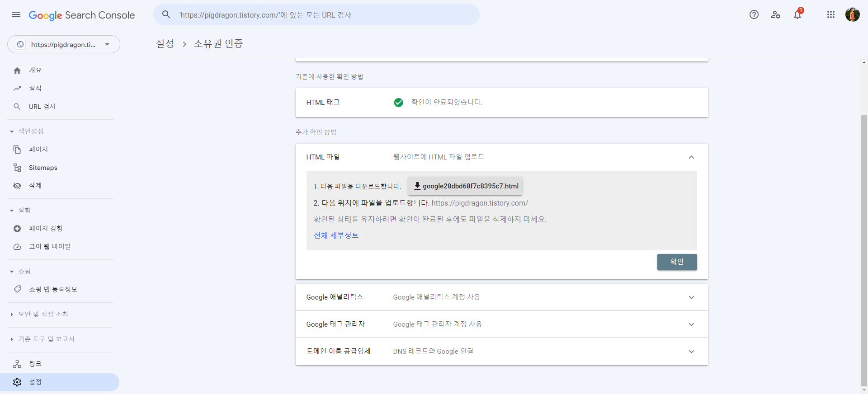Open the property selector dropdown

tap(64, 44)
